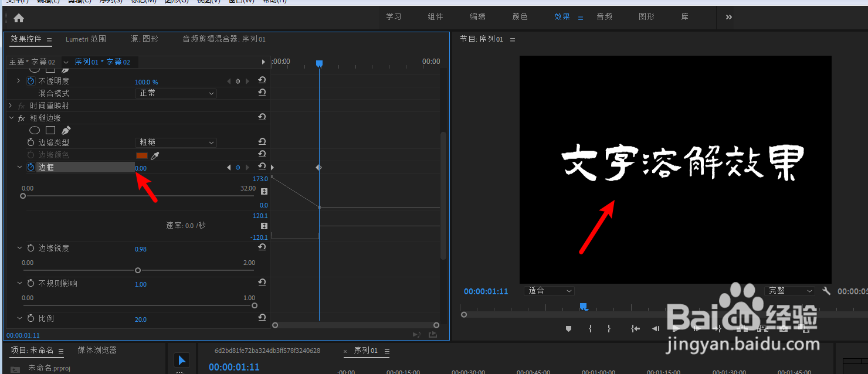This screenshot has height=374, width=868.
Task: Toggle animation stopwatch for 边框
Action: pos(31,167)
